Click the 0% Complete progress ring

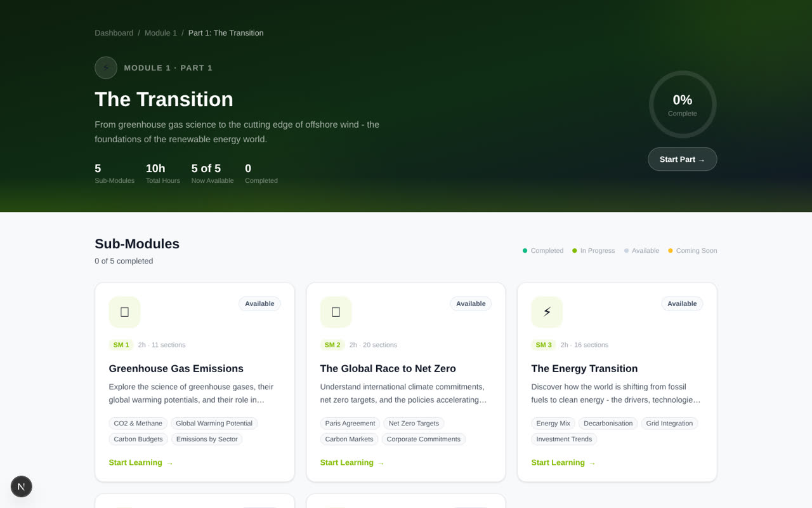click(x=683, y=104)
